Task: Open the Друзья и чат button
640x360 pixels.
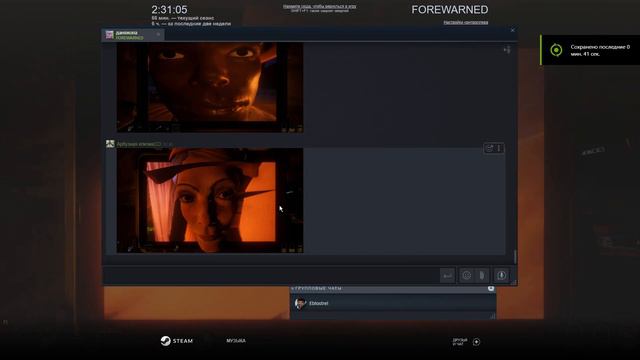Action: (x=460, y=342)
